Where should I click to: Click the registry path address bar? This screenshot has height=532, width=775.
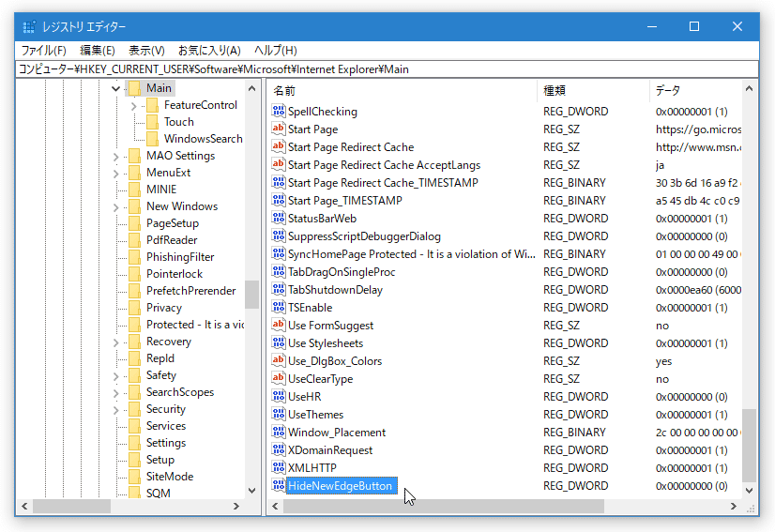tap(387, 69)
